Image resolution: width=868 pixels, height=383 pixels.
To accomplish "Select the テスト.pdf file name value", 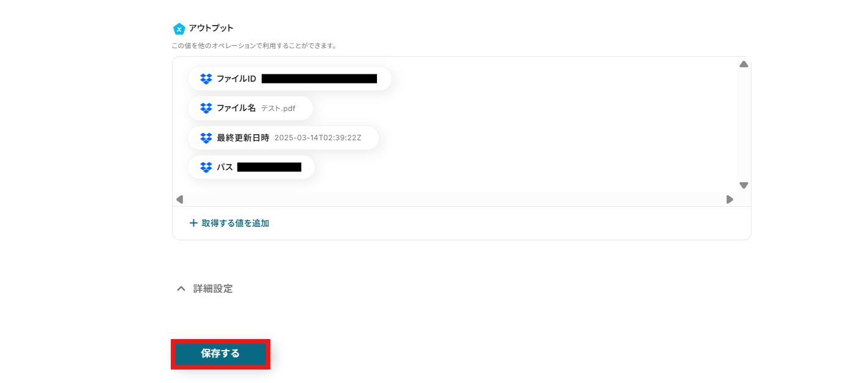I will tap(278, 109).
